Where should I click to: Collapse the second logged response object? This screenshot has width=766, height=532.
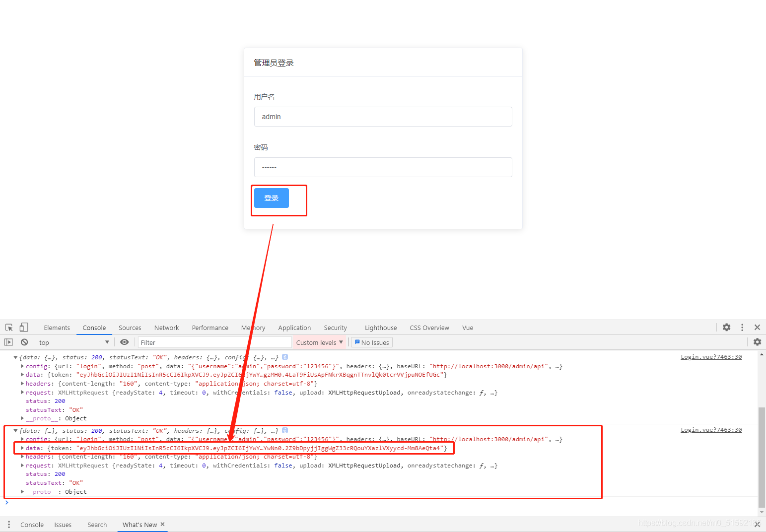tap(15, 431)
